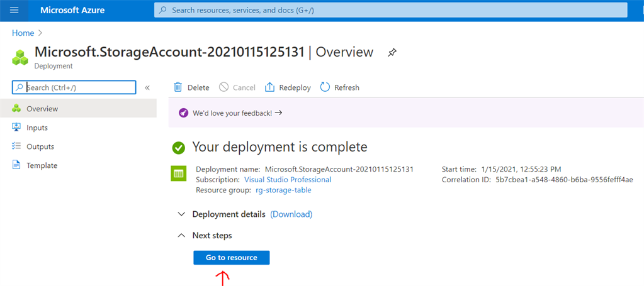Screen dimensions: 644x286
Task: Open the Visual Studio Professional subscription link
Action: pos(288,180)
